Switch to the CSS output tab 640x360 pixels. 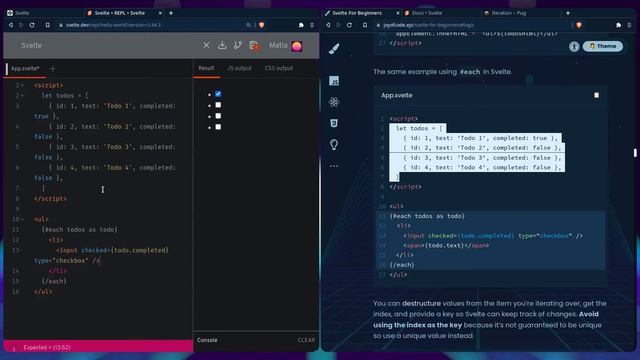278,68
